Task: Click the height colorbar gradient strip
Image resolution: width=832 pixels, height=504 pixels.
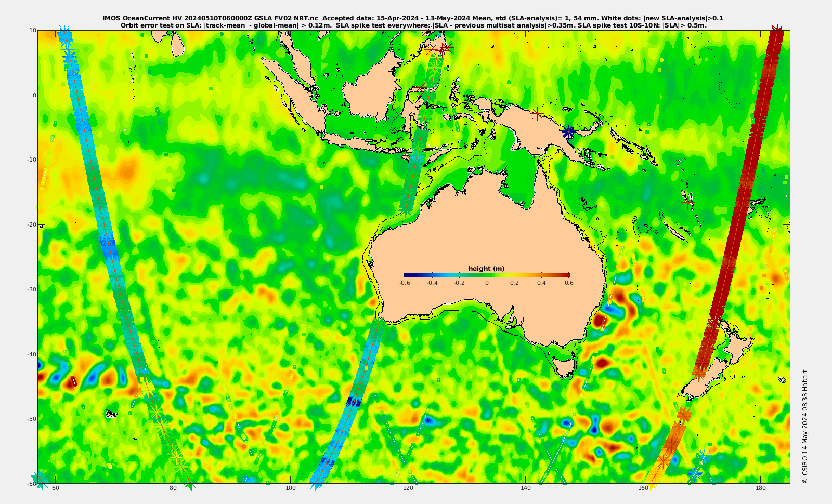Action: pos(486,275)
